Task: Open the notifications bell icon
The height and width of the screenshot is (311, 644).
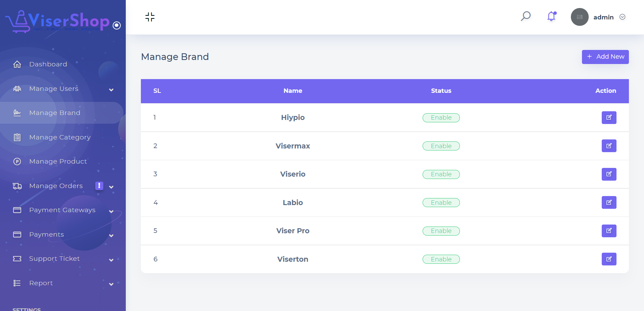Action: (551, 16)
